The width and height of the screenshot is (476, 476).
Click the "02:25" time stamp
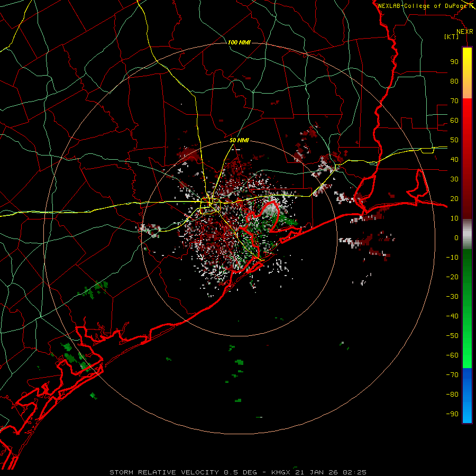click(x=354, y=472)
